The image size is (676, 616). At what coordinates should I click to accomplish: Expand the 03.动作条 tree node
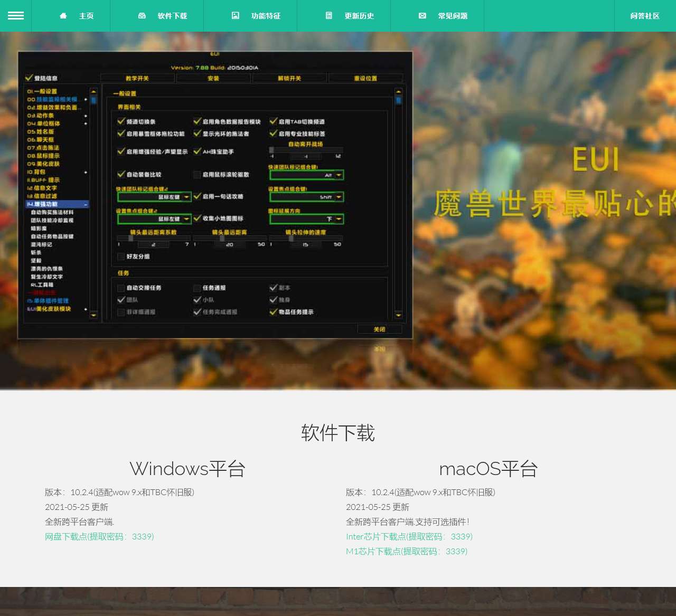[86, 116]
